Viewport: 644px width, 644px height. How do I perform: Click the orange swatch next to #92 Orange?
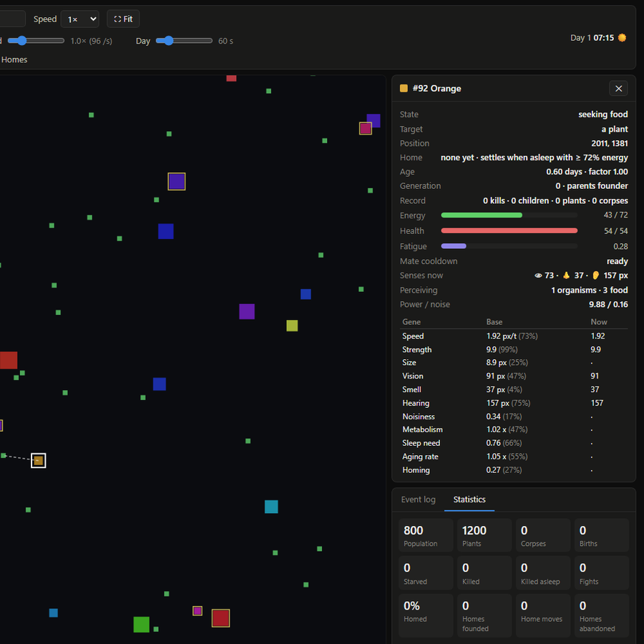pyautogui.click(x=404, y=88)
